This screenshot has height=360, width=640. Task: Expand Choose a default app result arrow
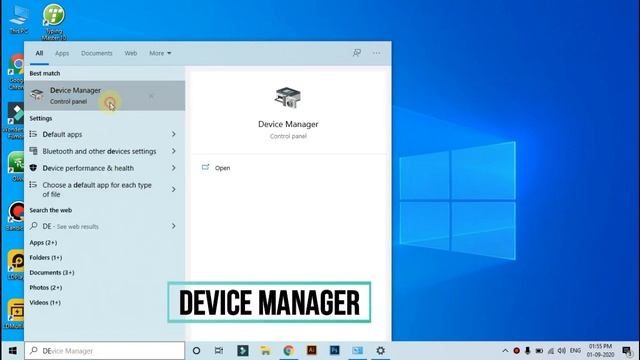173,189
